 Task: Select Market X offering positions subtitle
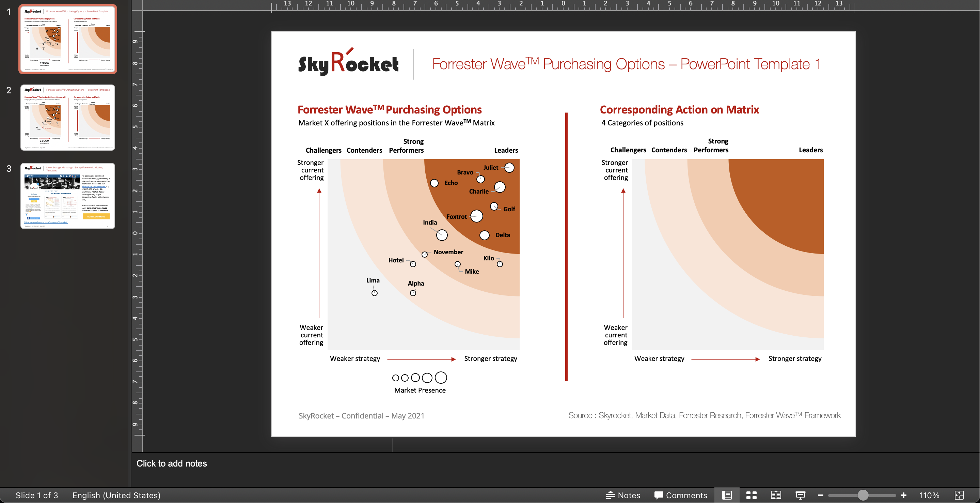[x=396, y=123]
